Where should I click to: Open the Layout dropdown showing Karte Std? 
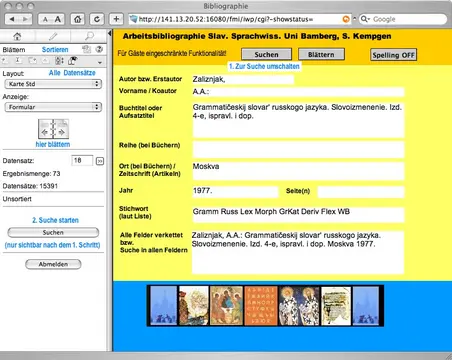(53, 84)
